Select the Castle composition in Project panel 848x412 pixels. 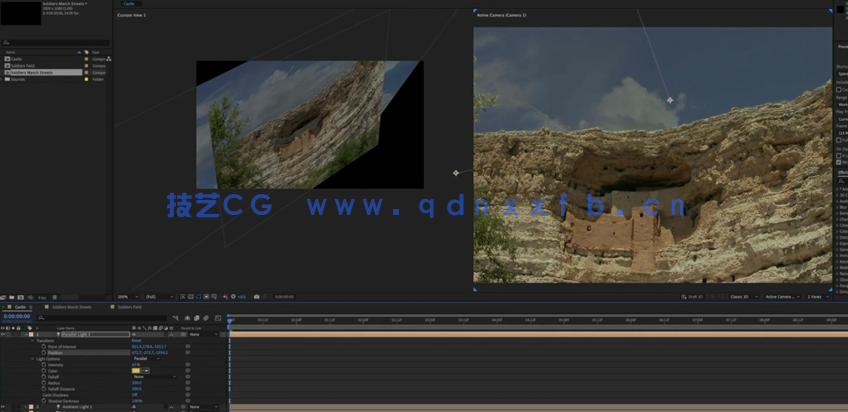pos(17,59)
